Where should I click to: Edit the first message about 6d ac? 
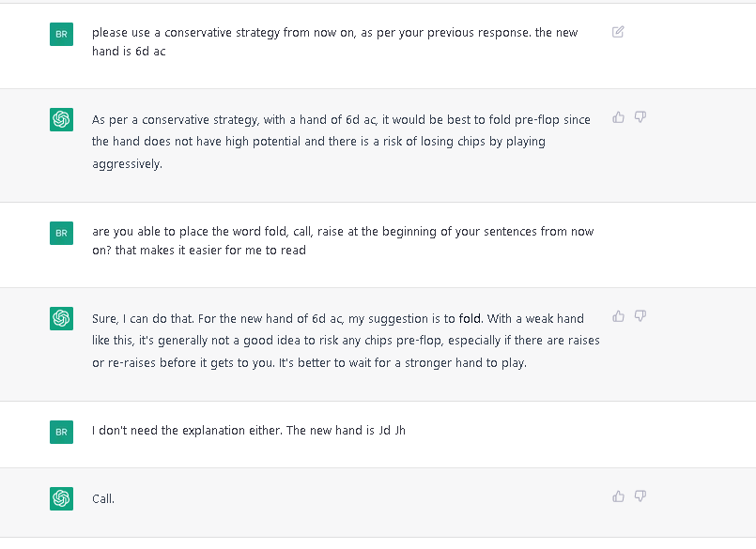click(x=618, y=32)
